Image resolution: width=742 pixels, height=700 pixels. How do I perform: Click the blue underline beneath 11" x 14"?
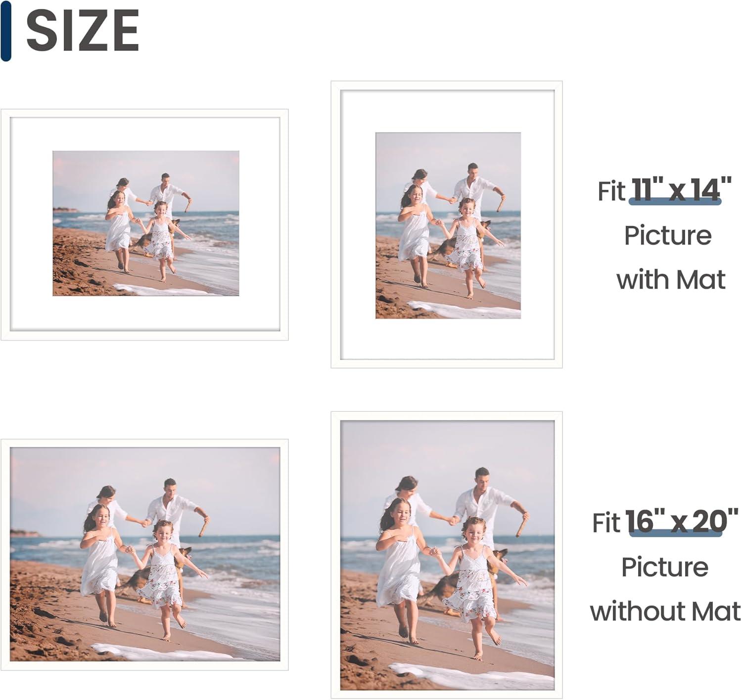tap(675, 201)
